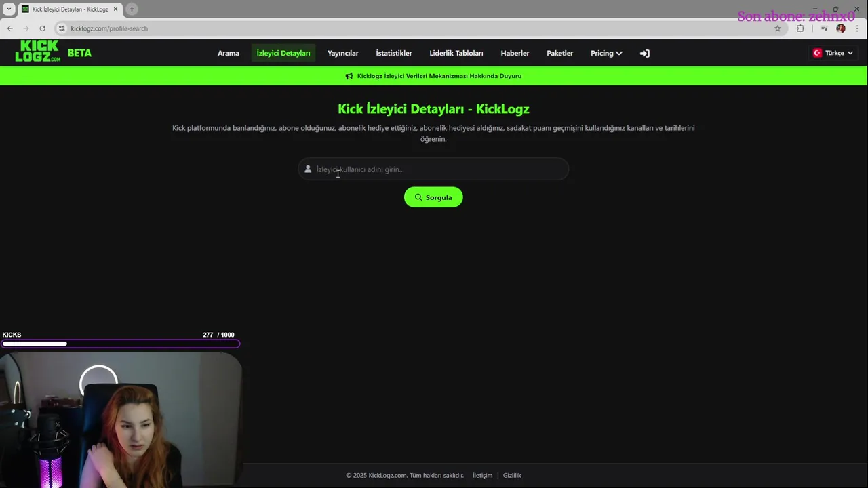The width and height of the screenshot is (868, 488).
Task: Open İstatistikler from the nav bar
Action: tap(394, 53)
